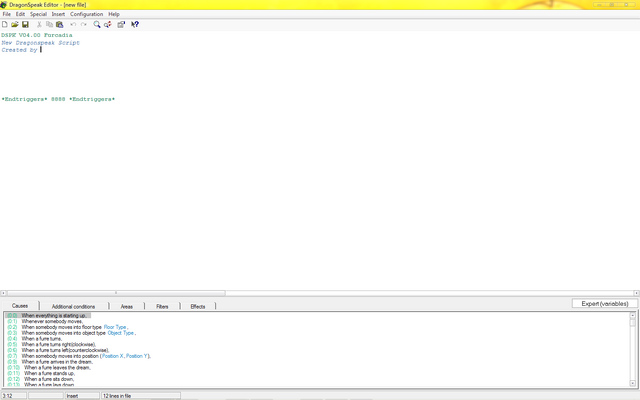Select 'When a furre turns left(counterclockwise)' cause
This screenshot has width=640, height=400.
(x=58, y=350)
